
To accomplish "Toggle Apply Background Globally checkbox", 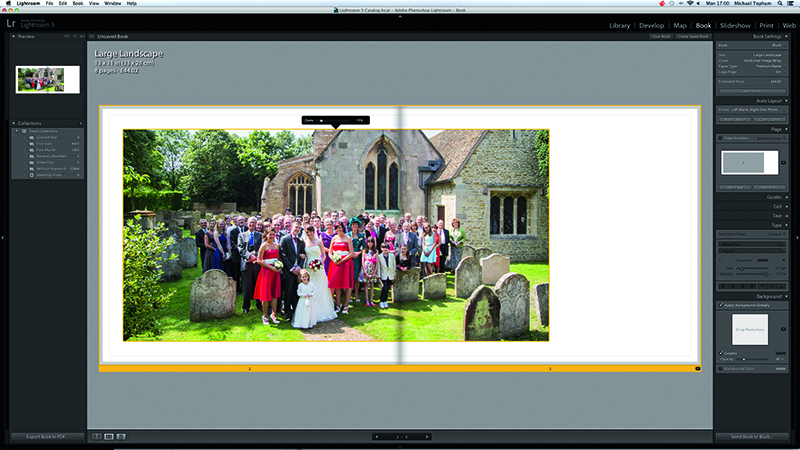I will click(x=721, y=305).
